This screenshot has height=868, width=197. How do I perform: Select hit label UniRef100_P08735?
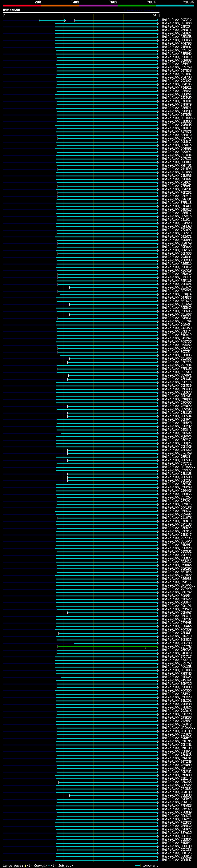177,342
